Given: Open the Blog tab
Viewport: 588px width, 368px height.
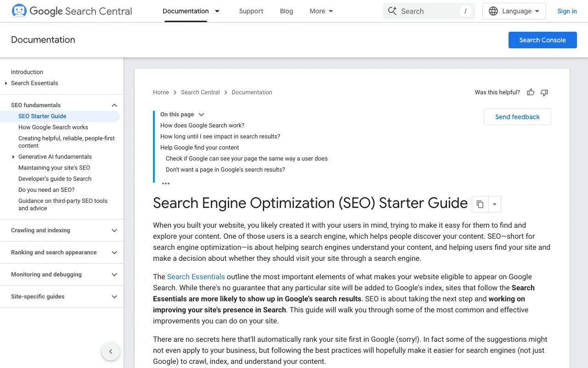Looking at the screenshot, I should tap(286, 11).
